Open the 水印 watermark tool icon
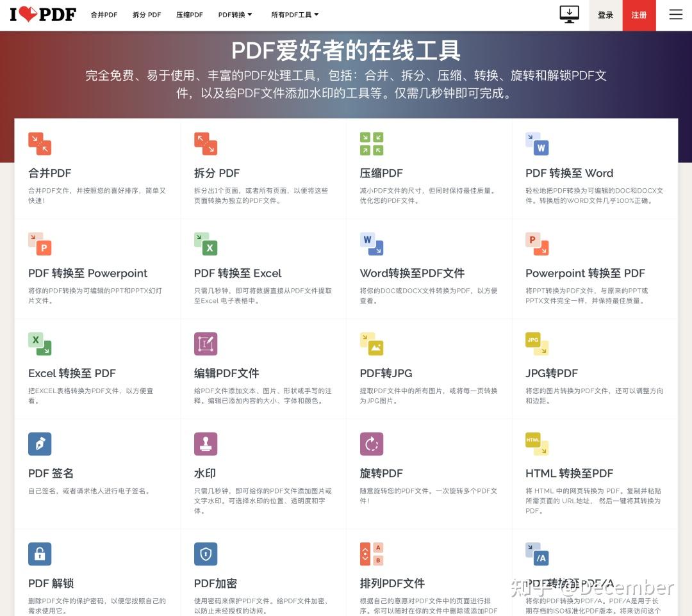 tap(206, 444)
